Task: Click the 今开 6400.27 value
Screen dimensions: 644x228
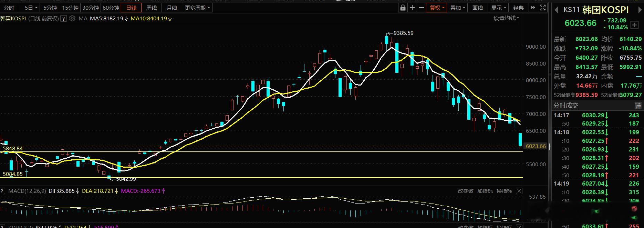Action: pos(586,58)
